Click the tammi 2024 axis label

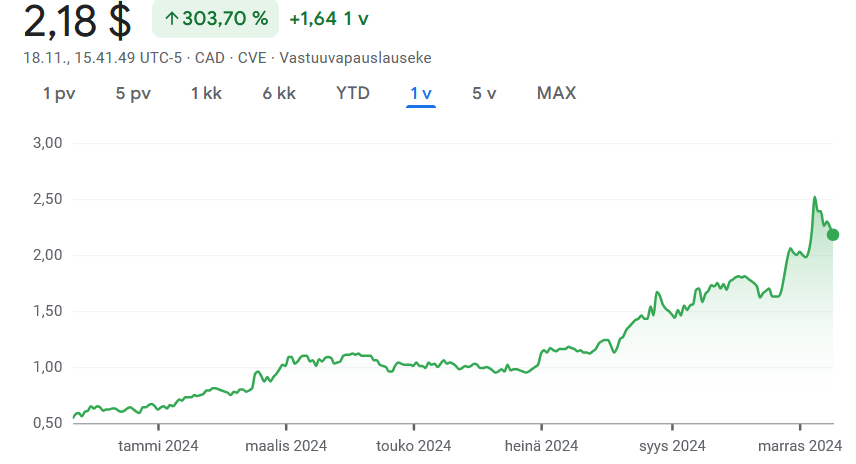coord(158,446)
